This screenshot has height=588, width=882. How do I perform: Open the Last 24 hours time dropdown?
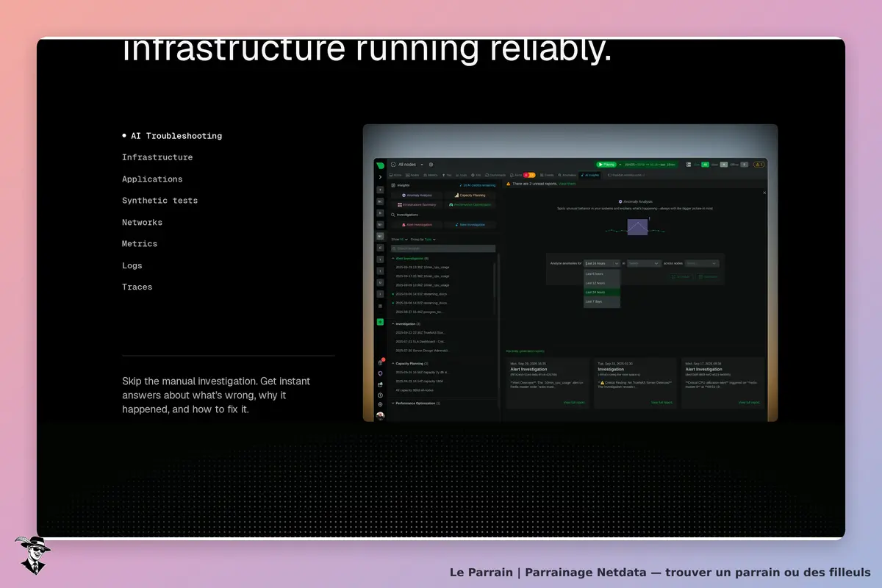pos(602,263)
